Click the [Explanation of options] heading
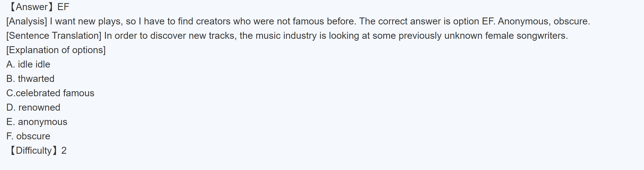 pos(56,50)
